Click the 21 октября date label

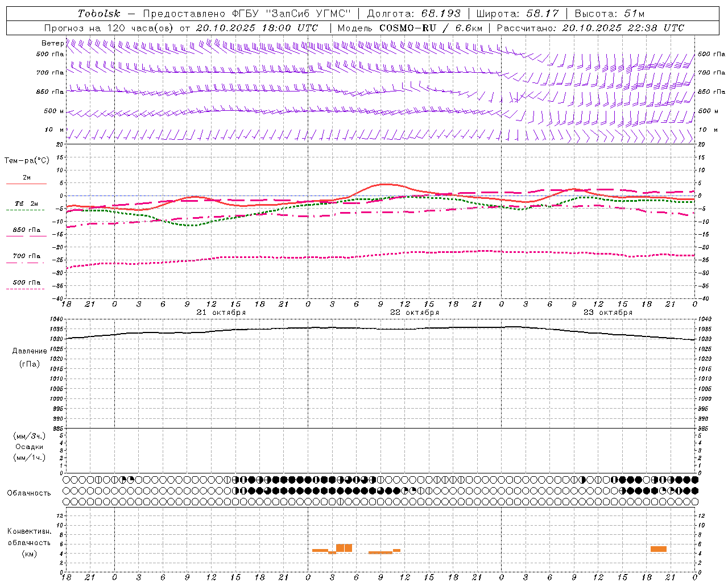pyautogui.click(x=221, y=313)
